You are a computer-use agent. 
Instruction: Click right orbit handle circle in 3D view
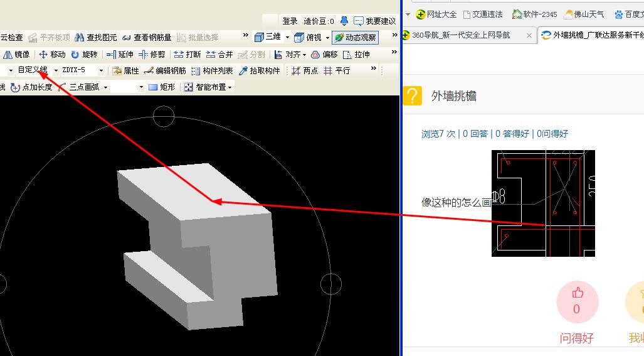(x=330, y=284)
